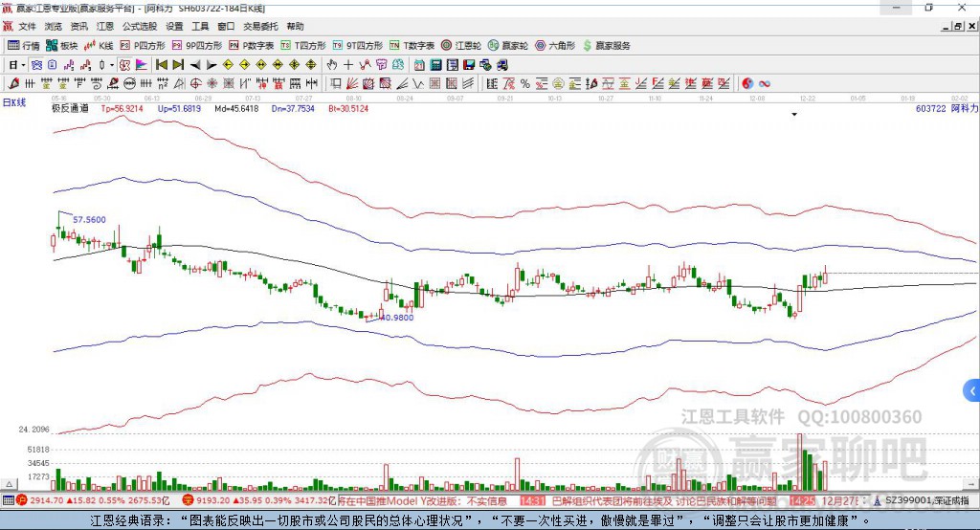Jump to last bar with skip-forward icon
This screenshot has height=530, width=980.
(x=178, y=65)
